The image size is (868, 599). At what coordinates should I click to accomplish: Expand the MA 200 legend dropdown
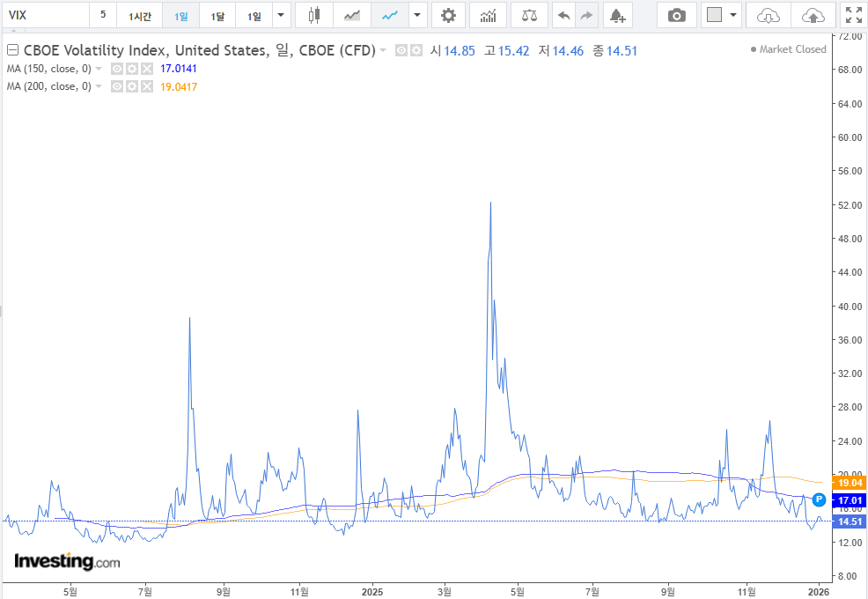(99, 86)
